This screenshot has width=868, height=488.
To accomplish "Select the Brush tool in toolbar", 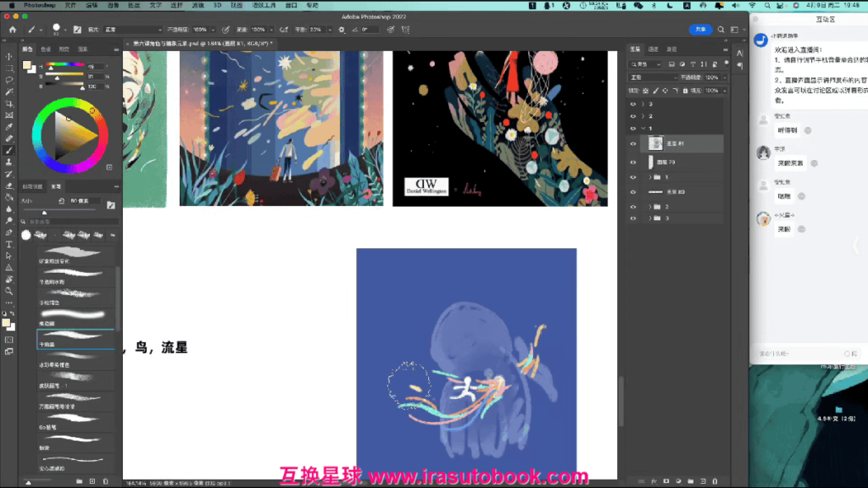I will click(x=8, y=151).
